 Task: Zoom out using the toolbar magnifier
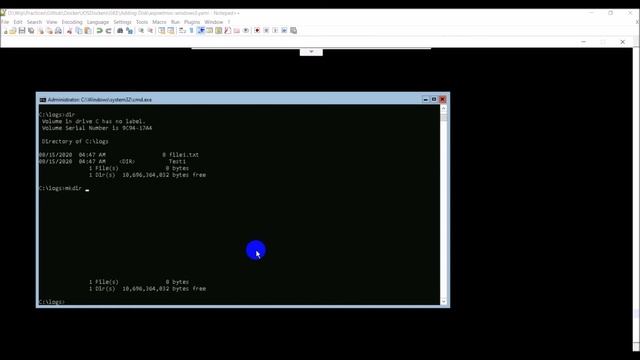(x=150, y=31)
